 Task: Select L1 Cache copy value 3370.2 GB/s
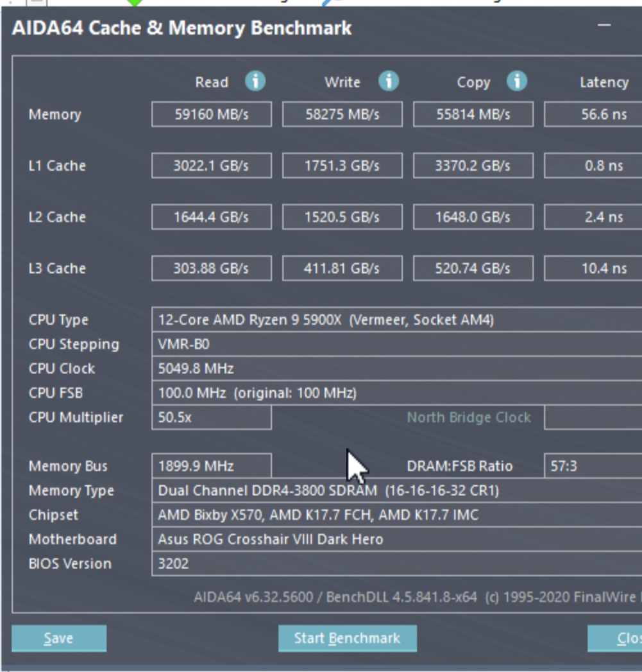click(x=473, y=166)
